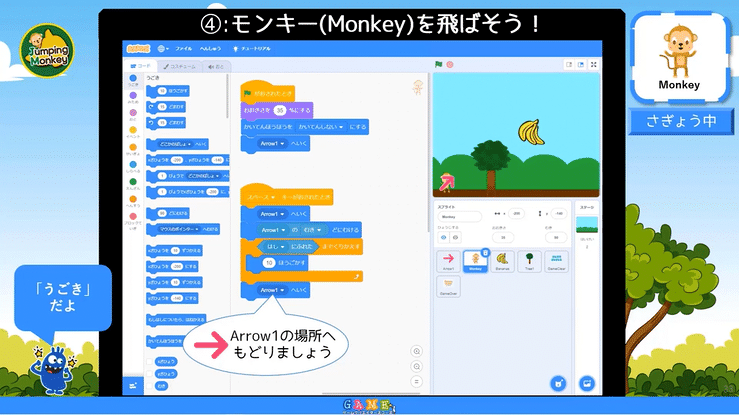
Task: Open Arrow1 dropdown in last script block
Action: 272,290
